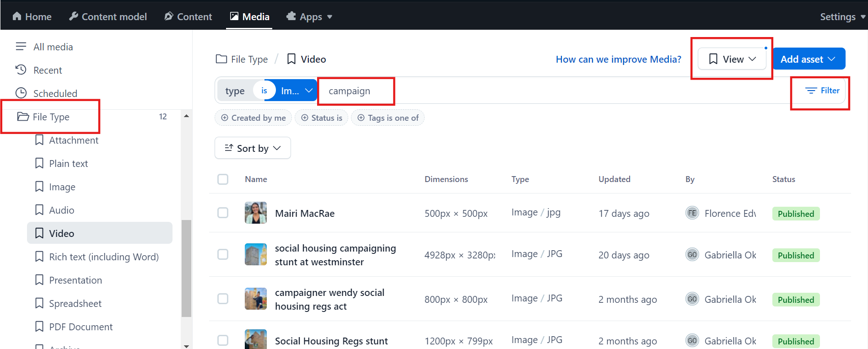Open Mairi MacRae asset name
868x349 pixels.
point(305,213)
